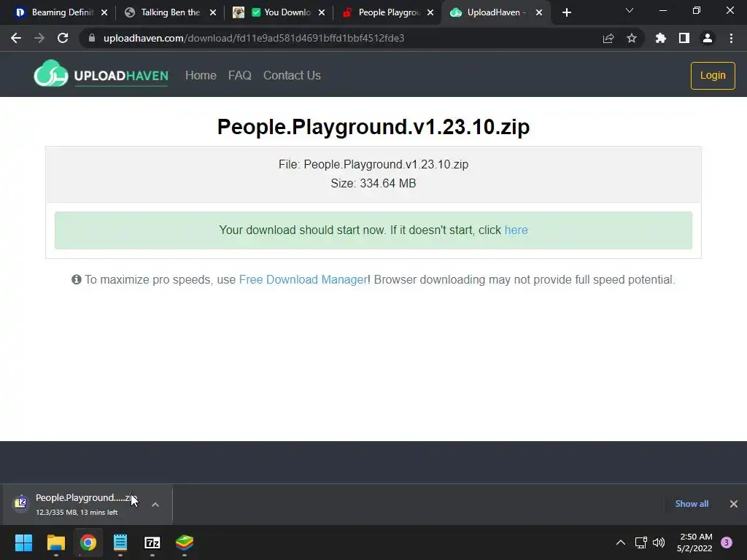This screenshot has height=560, width=747.
Task: Open a new tab with plus button
Action: coord(566,12)
